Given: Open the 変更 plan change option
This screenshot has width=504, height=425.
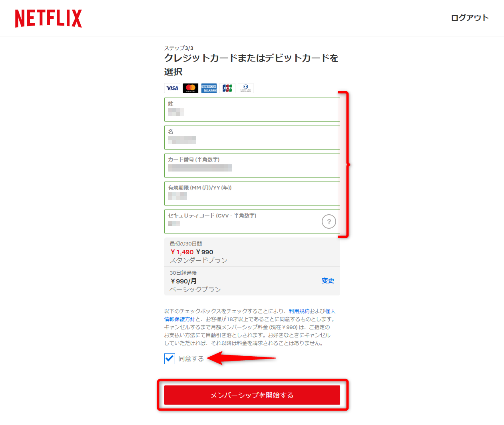Looking at the screenshot, I should (327, 281).
